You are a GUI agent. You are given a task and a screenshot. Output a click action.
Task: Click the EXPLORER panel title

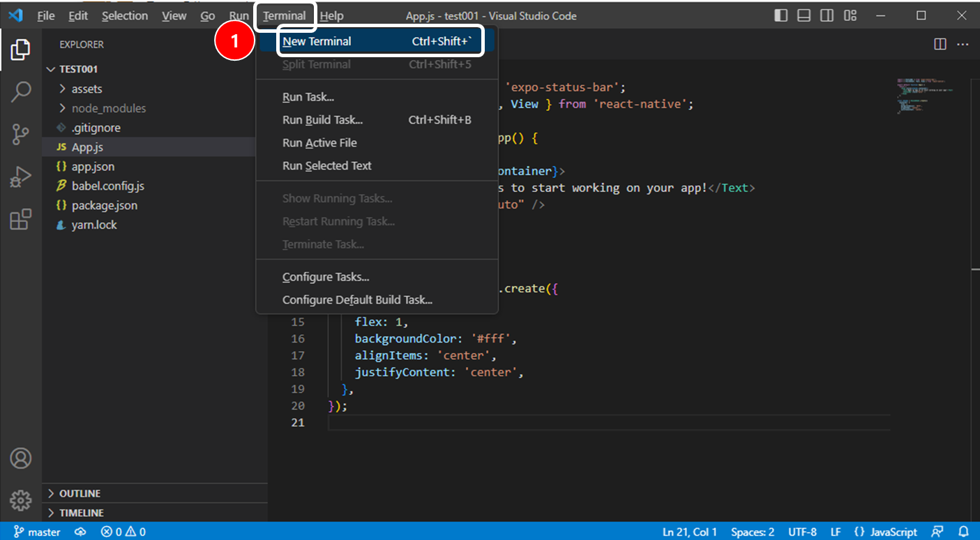click(82, 44)
